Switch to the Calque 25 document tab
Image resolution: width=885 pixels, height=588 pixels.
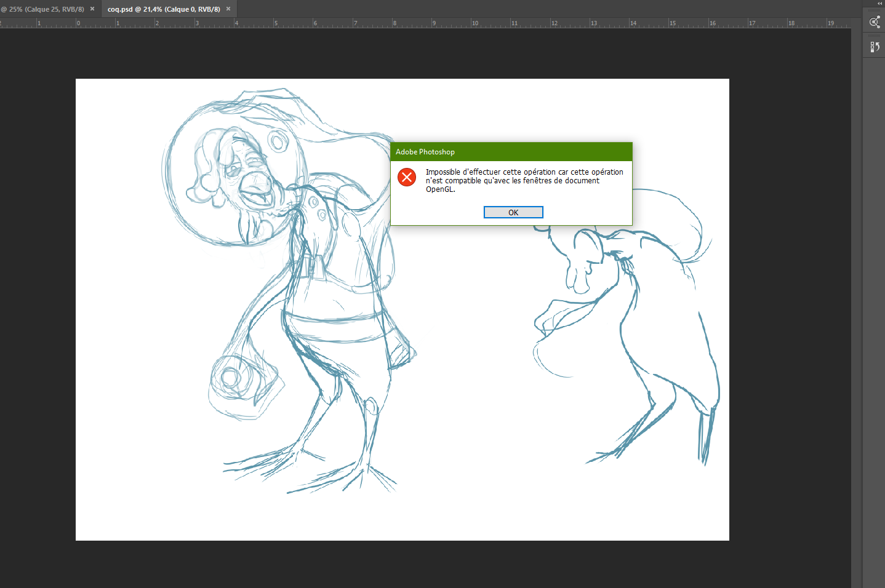44,9
